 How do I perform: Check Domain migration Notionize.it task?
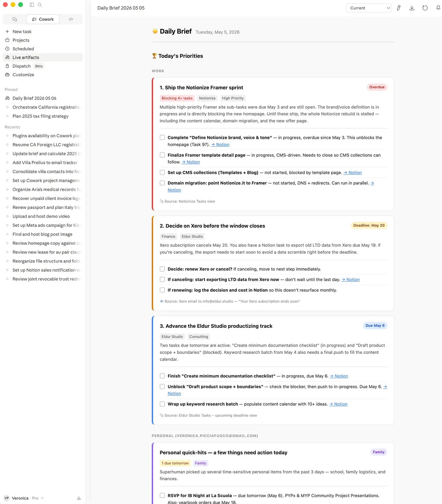(x=162, y=183)
